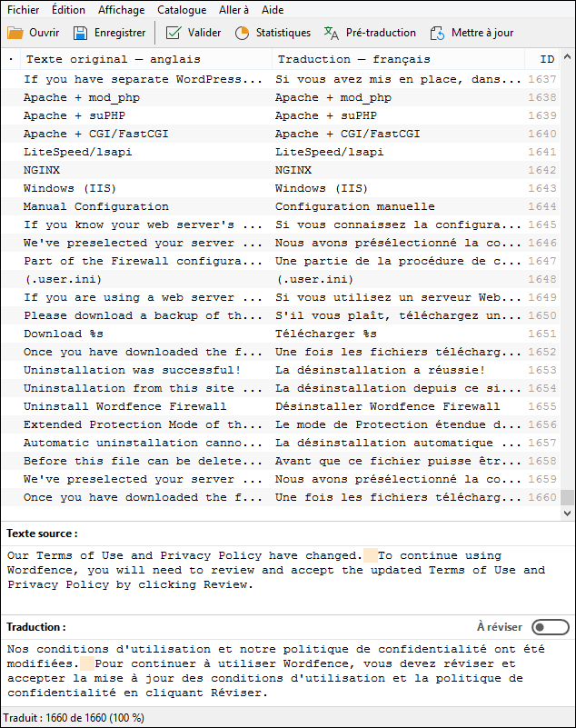Click into the Texte source text area
576x728 pixels.
(x=288, y=578)
